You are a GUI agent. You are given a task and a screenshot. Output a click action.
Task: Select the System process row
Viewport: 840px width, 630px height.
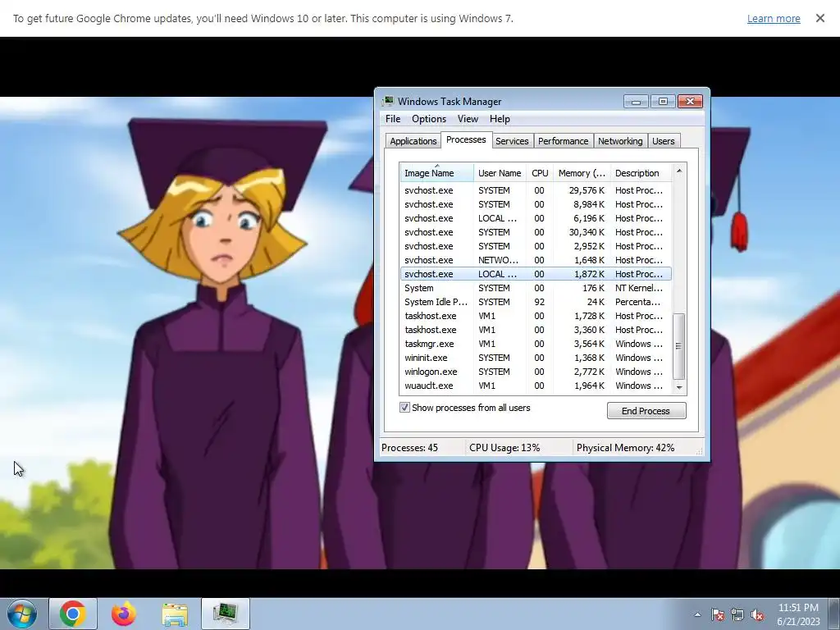[x=536, y=288]
